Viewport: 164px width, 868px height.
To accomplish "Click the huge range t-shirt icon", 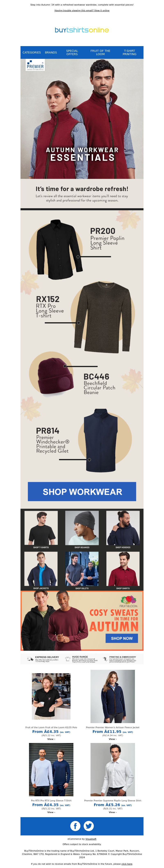I will (x=68, y=659).
